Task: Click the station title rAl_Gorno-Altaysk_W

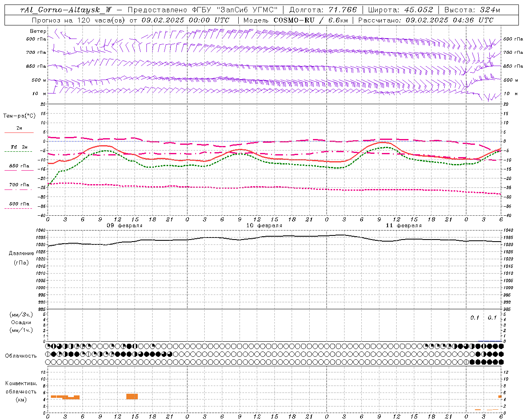Action: coord(66,10)
